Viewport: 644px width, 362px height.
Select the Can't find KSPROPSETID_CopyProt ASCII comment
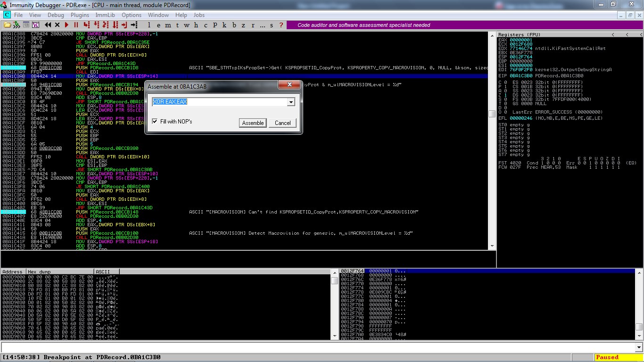(304, 212)
